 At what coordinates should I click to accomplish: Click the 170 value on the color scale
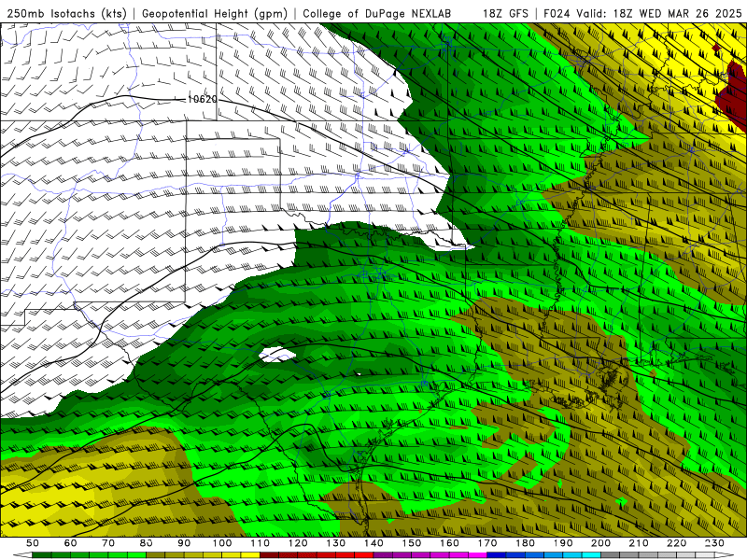pos(487,543)
